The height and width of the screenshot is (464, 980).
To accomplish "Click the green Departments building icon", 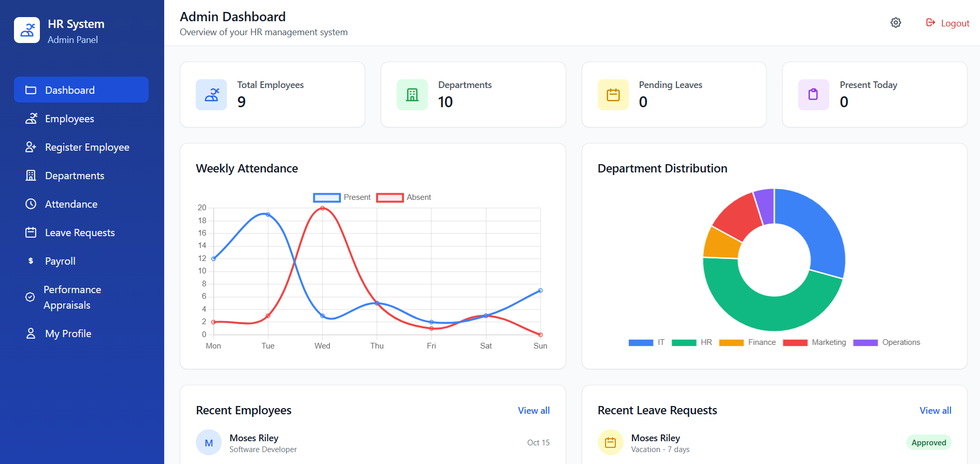I will click(x=412, y=95).
